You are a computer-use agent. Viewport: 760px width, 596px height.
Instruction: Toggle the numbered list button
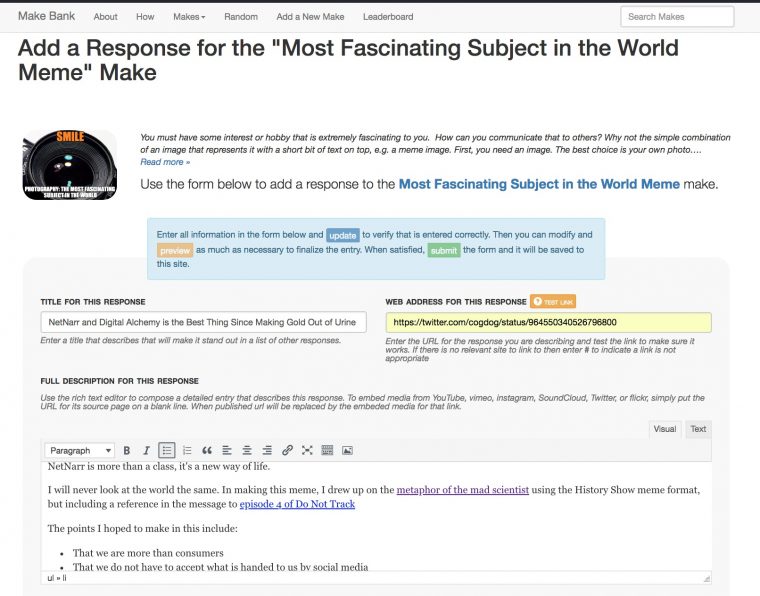187,451
